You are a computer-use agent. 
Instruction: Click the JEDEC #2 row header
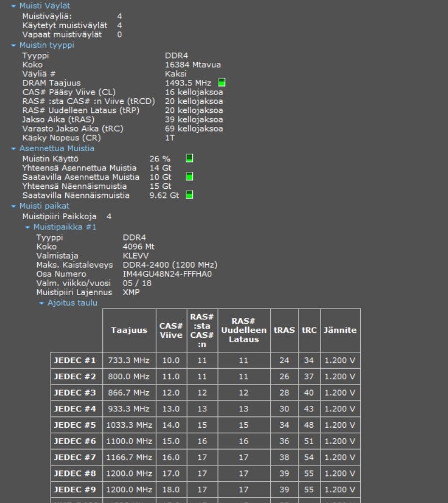coord(76,377)
